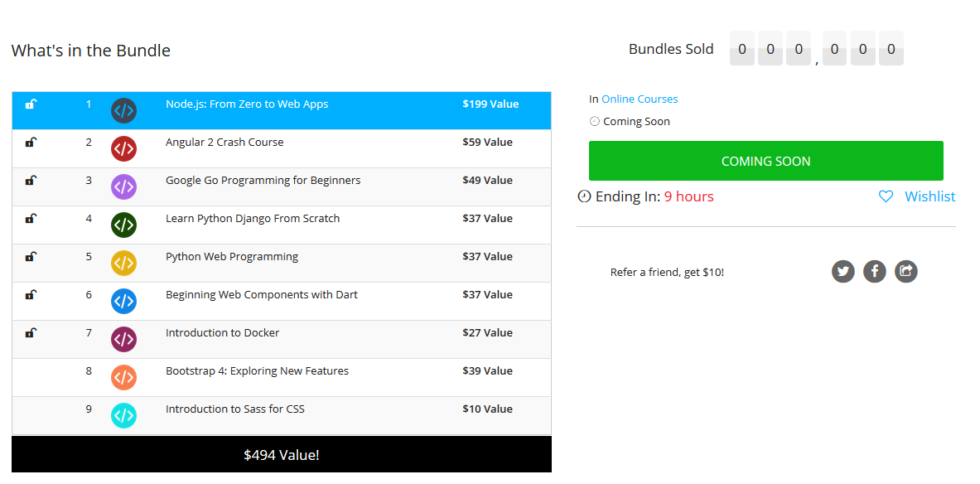Click the Facebook share icon
The width and height of the screenshot is (980, 484).
click(875, 271)
